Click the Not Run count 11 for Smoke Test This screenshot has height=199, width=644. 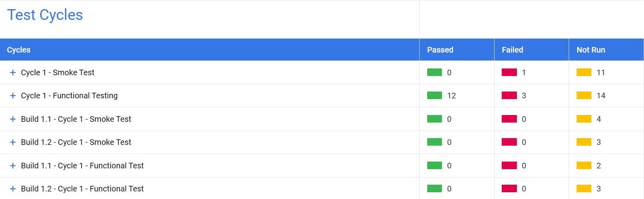601,72
